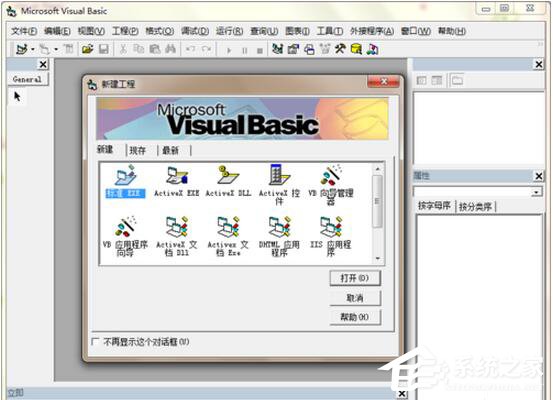This screenshot has height=400, width=553.
Task: Open the Visual Component Manager icon
Action: [x=372, y=49]
